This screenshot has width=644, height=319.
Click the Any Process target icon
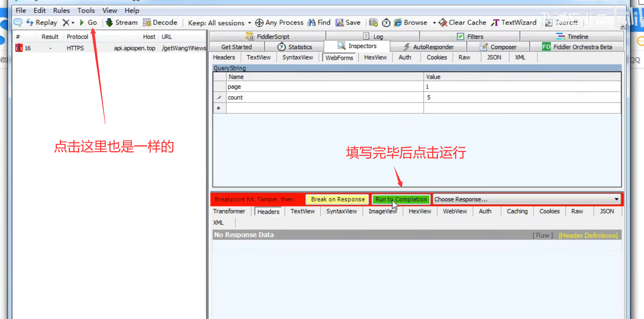tap(259, 23)
